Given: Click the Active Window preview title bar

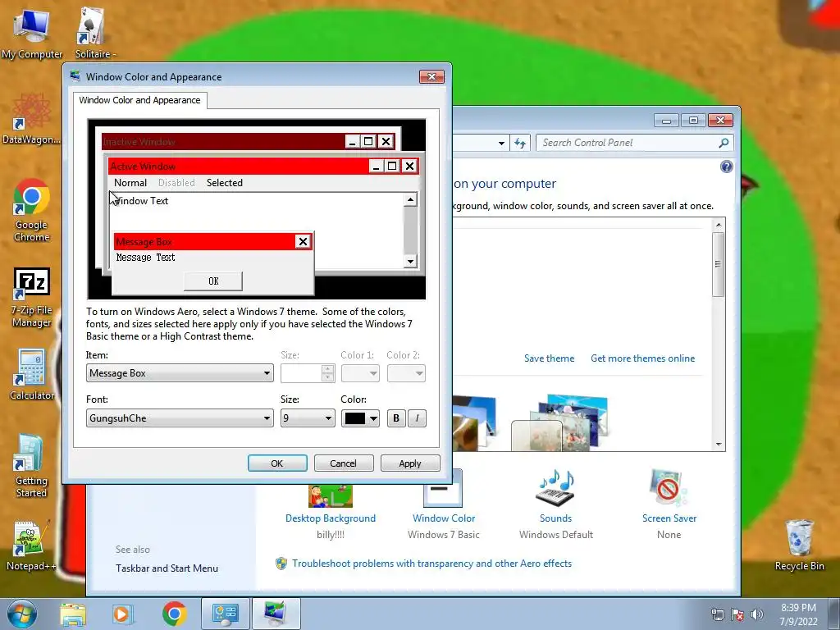Looking at the screenshot, I should coord(239,166).
